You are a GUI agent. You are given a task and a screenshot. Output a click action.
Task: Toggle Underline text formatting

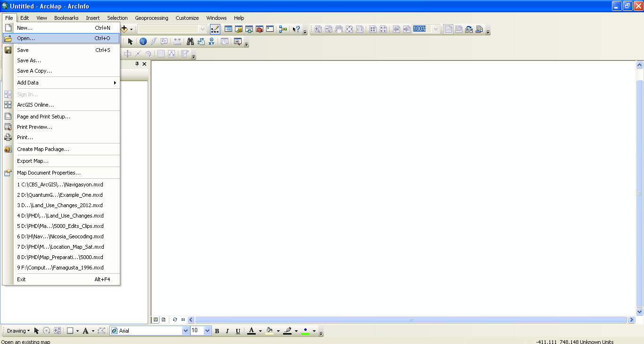[x=238, y=331]
